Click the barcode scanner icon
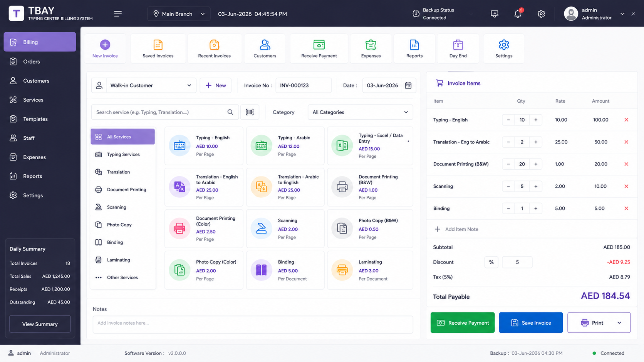The height and width of the screenshot is (362, 644). (x=250, y=112)
